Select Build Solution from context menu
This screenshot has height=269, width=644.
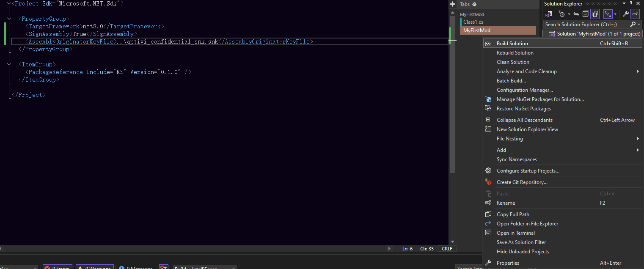point(512,44)
